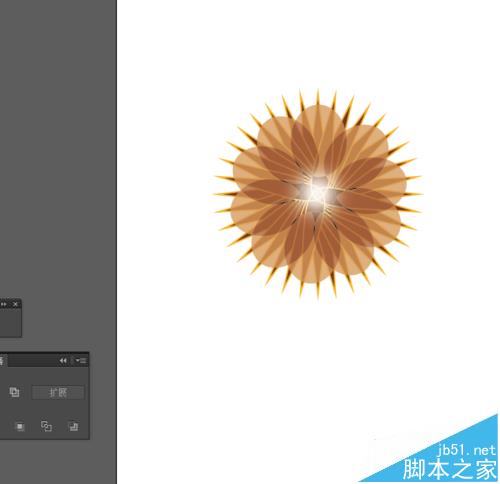This screenshot has width=500, height=484.
Task: Collapse the small floating panel with its double arrows
Action: coord(4,304)
